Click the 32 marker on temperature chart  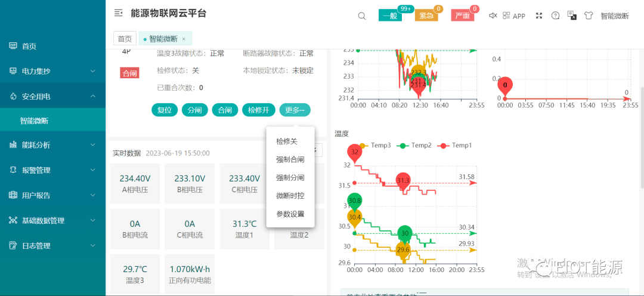click(355, 153)
